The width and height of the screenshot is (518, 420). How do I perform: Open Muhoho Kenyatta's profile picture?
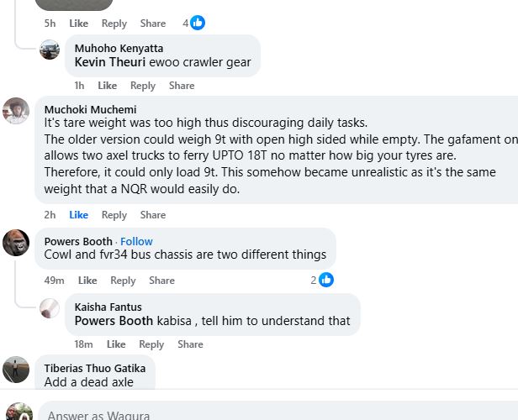coord(50,50)
